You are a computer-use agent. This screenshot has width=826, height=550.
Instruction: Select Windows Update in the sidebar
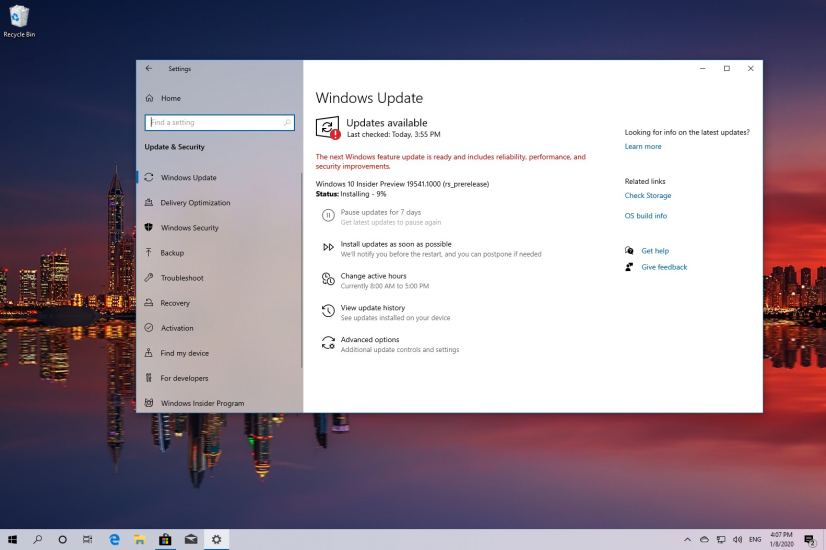(189, 178)
